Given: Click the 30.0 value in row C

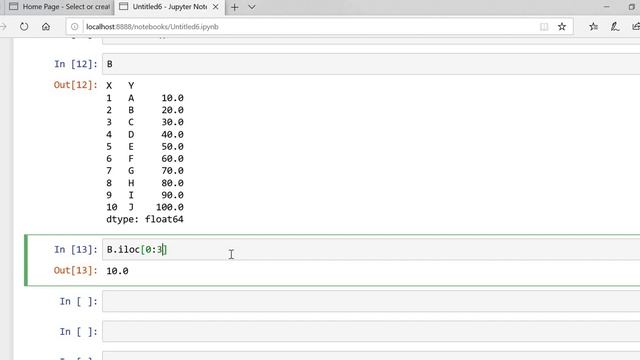Looking at the screenshot, I should [x=172, y=122].
